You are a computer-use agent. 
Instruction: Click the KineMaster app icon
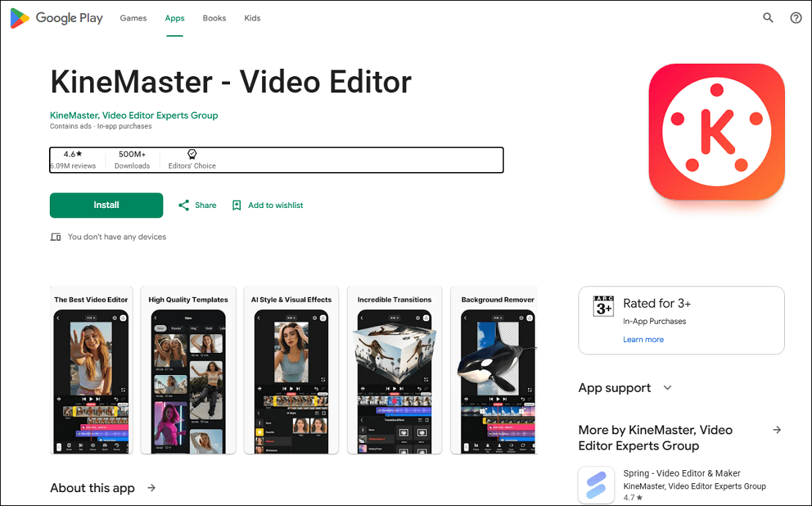click(717, 132)
